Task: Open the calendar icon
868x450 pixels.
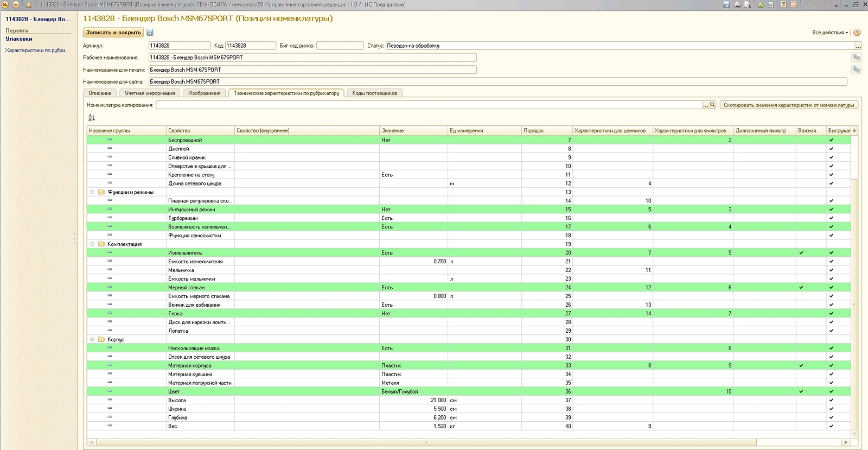Action: pos(794,4)
